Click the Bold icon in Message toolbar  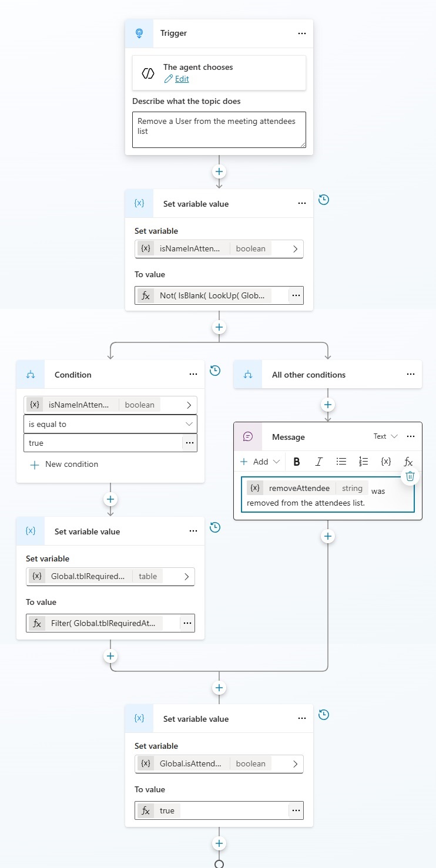coord(297,462)
